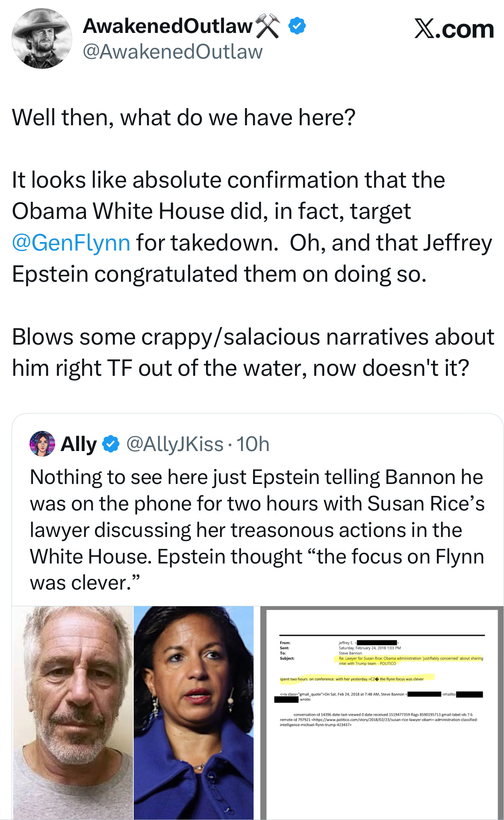The image size is (504, 820).
Task: Click the 10h timestamp
Action: click(253, 444)
